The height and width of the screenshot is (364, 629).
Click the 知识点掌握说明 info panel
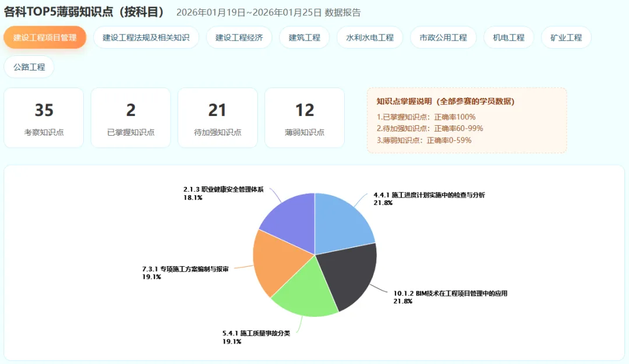[466, 119]
